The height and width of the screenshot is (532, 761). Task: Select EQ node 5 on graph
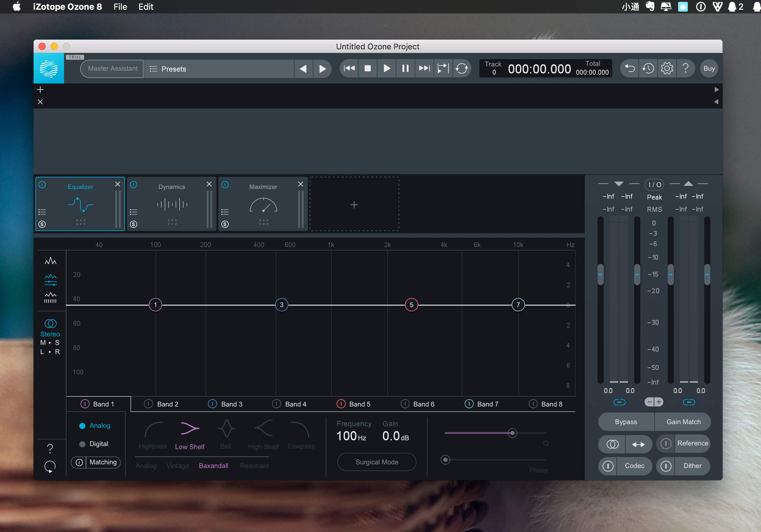[x=411, y=305]
